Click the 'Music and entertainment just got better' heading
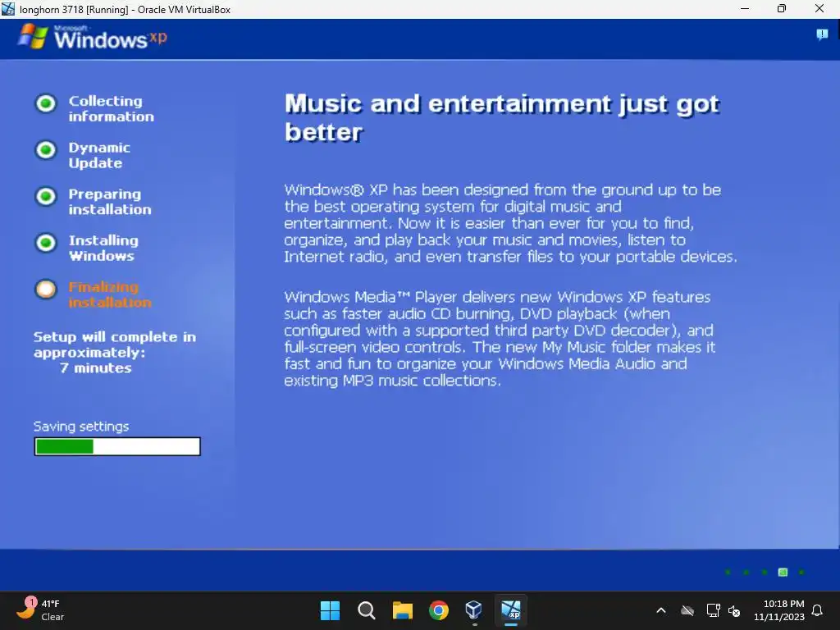Viewport: 840px width, 630px height. (502, 117)
